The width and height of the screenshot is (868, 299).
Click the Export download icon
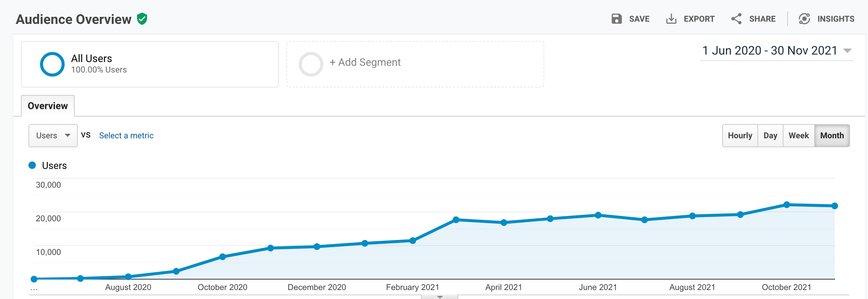tap(671, 19)
